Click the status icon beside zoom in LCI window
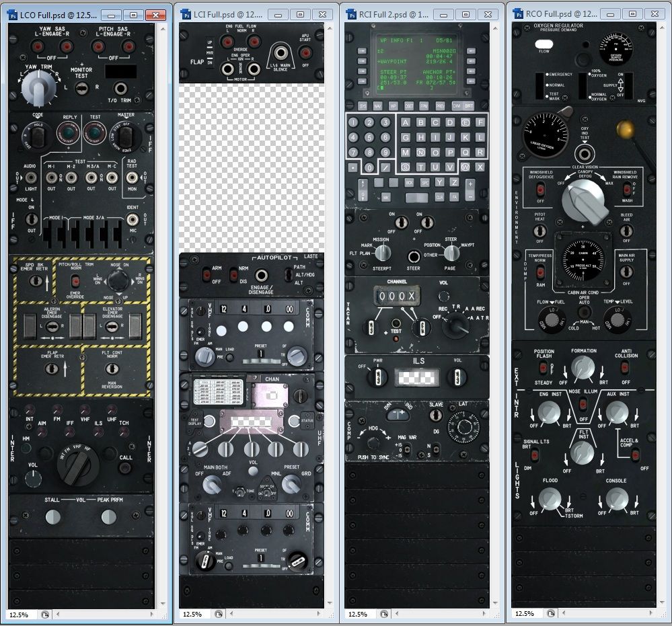672x626 pixels. [218, 614]
